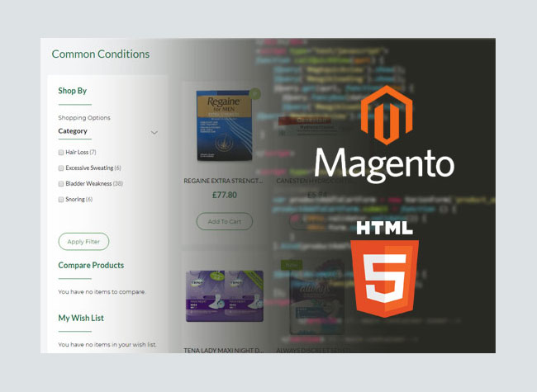Enable the Bladder Weakness filter checkbox
Image resolution: width=537 pixels, height=392 pixels.
click(x=61, y=184)
